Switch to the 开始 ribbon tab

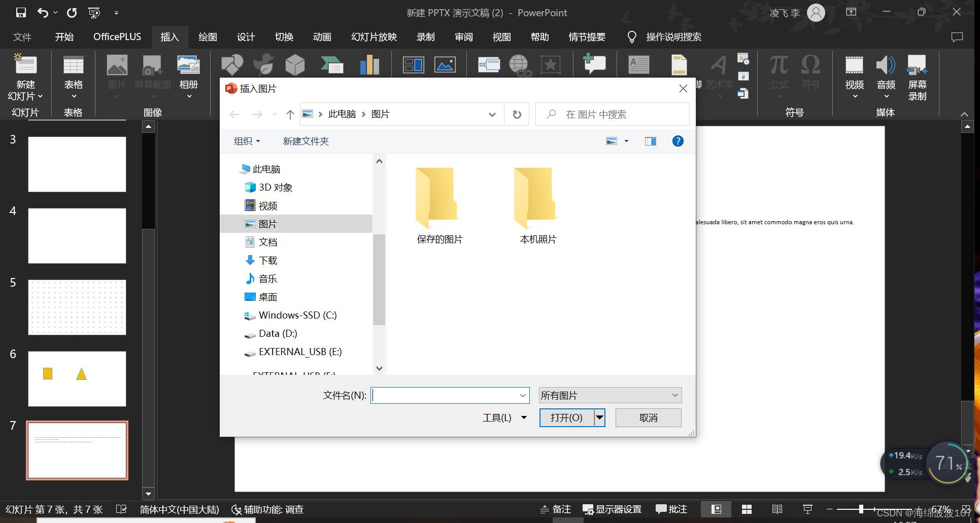coord(64,37)
